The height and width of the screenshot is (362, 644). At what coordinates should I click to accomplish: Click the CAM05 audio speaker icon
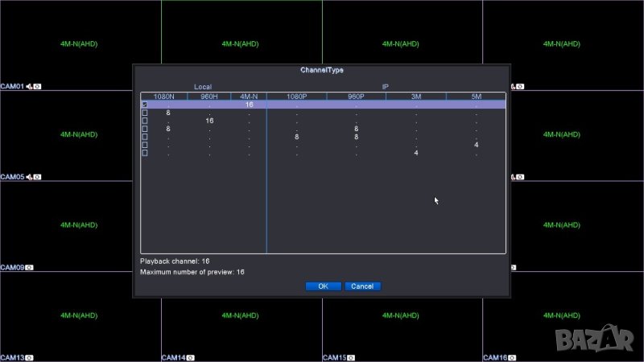click(x=29, y=177)
